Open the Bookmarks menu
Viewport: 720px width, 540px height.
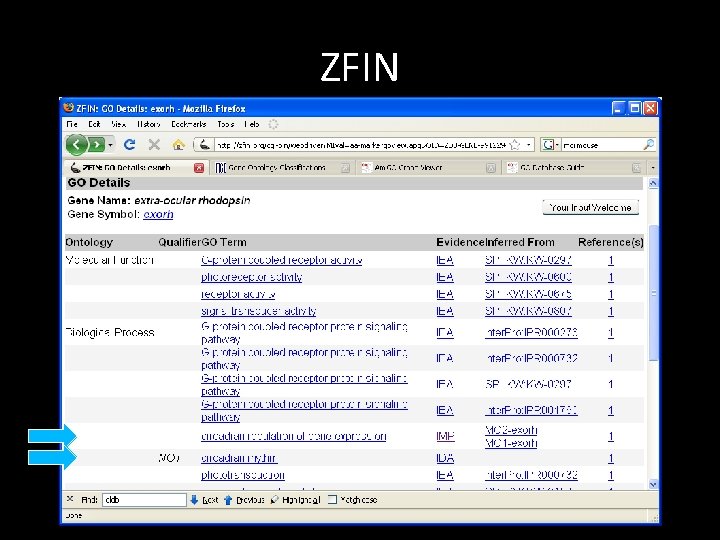[189, 124]
